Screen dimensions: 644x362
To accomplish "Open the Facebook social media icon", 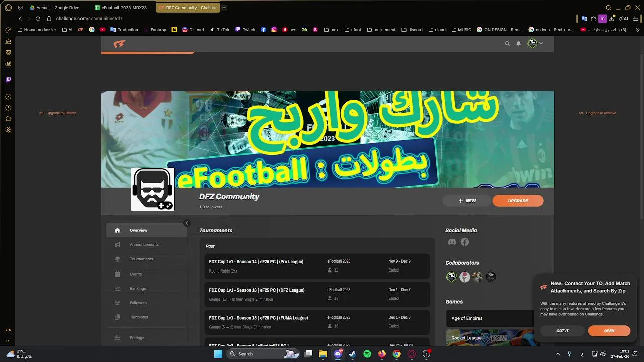I will click(465, 242).
